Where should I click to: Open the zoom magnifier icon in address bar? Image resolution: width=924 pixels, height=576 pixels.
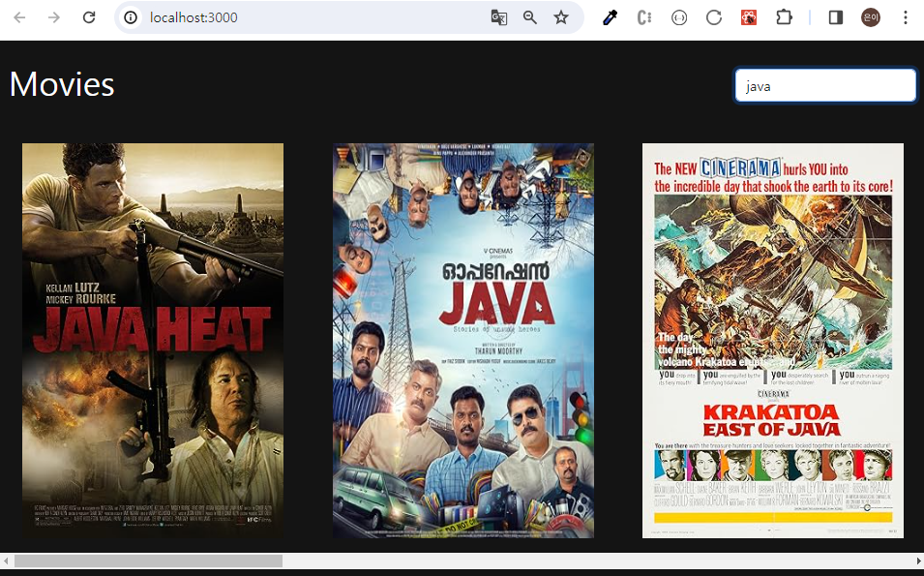tap(530, 17)
